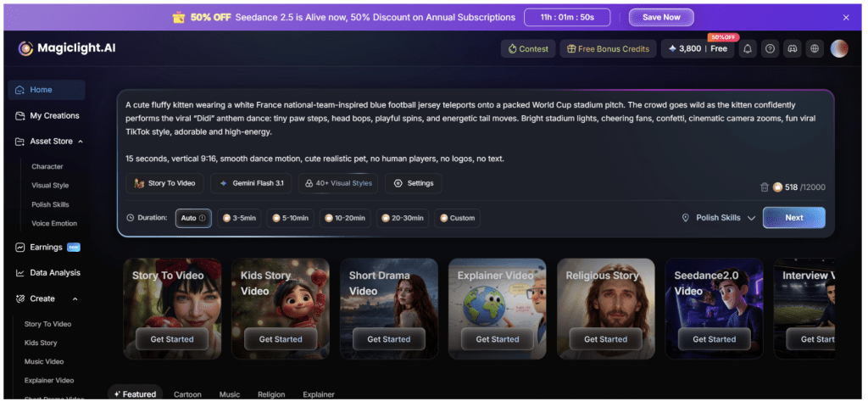
Task: Open Character under Asset Store
Action: (x=47, y=167)
